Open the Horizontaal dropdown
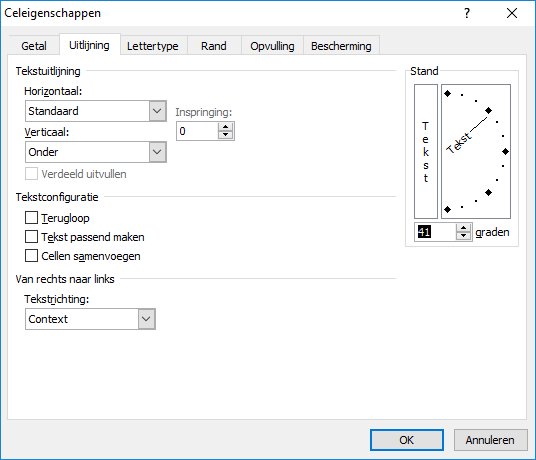536x460 pixels. (96, 111)
